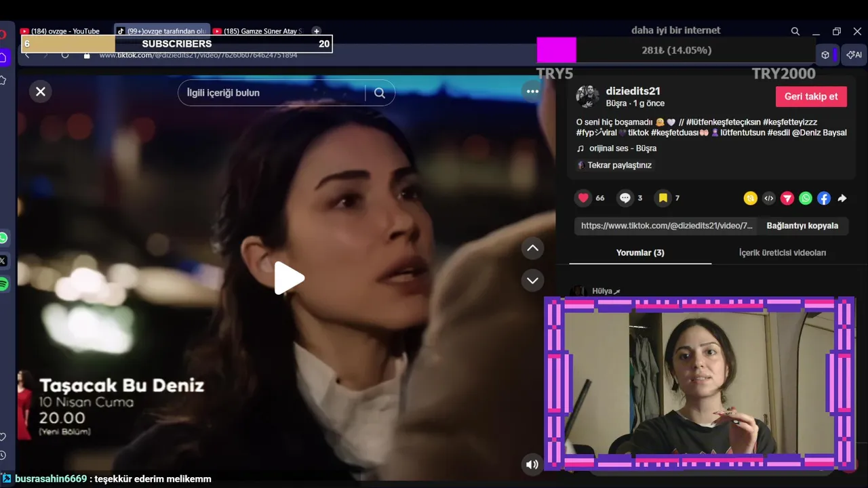Click the Opera sidebar home icon

(x=4, y=58)
